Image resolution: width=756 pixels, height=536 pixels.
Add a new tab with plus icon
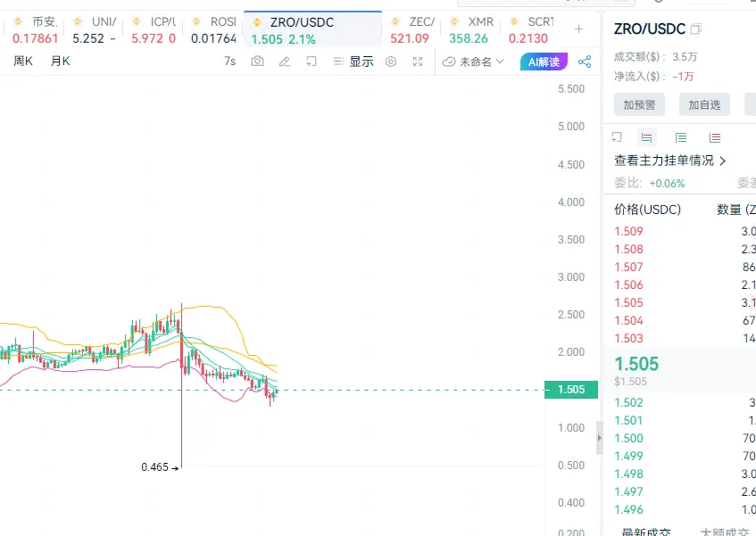point(578,29)
